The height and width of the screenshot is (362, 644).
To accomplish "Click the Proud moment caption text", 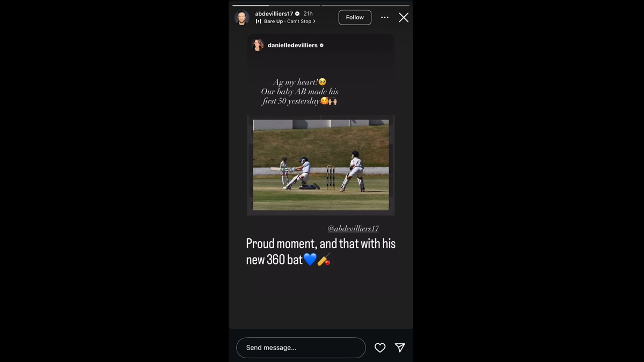I will coord(320,252).
